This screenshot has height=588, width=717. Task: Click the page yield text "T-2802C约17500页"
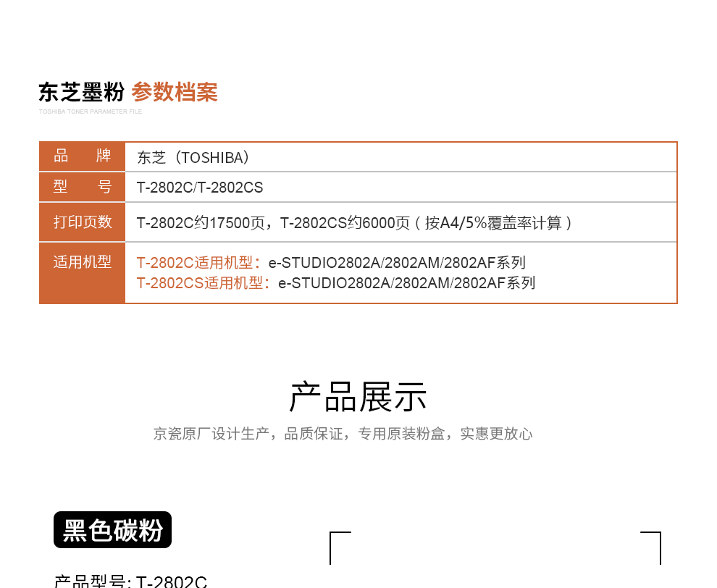coord(201,223)
